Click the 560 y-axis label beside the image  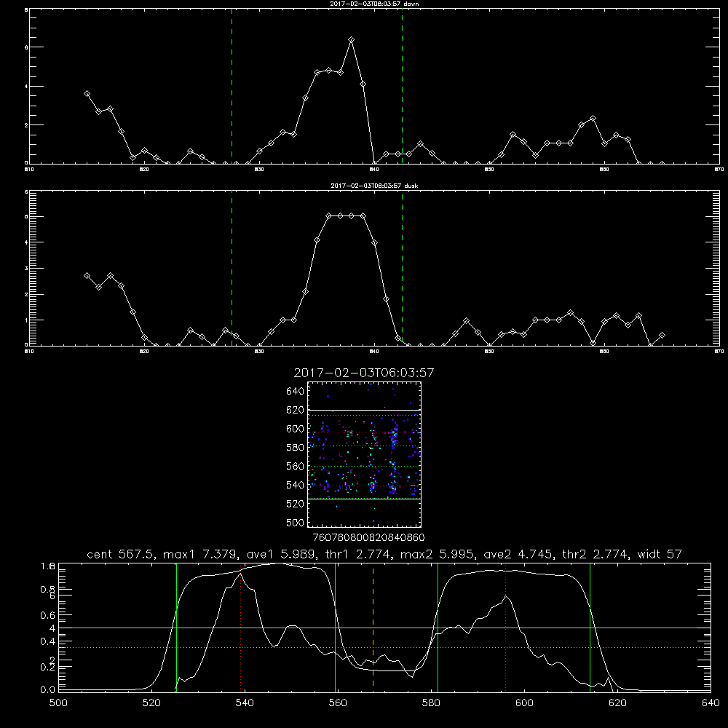point(296,466)
